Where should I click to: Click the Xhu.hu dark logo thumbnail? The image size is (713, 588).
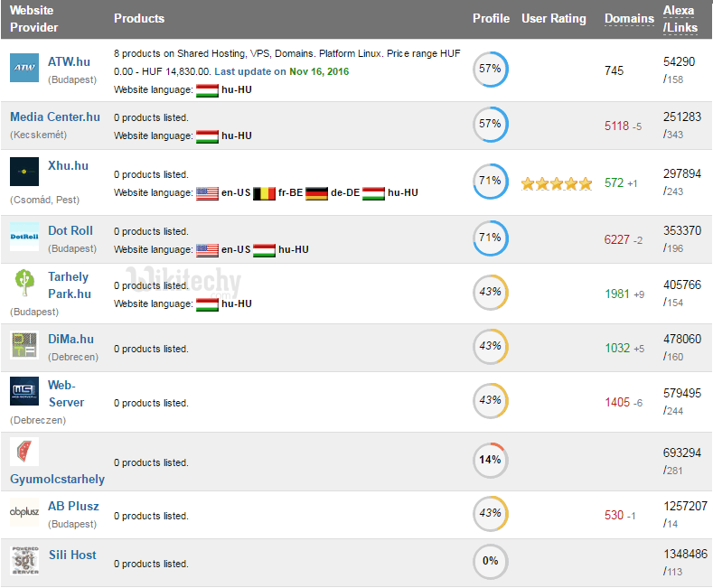[x=24, y=172]
